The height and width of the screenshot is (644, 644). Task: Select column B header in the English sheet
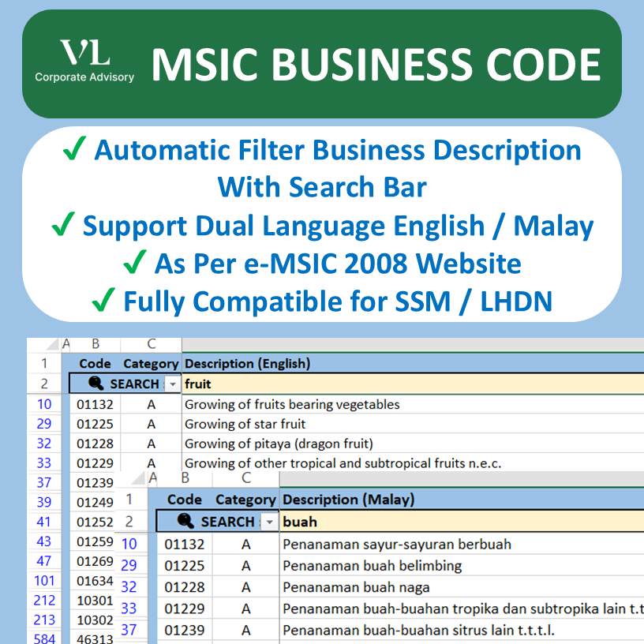tap(95, 344)
